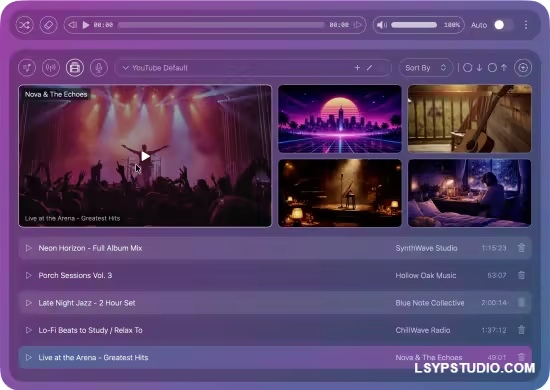Toggle the Auto switch
Image resolution: width=550 pixels, height=390 pixels.
(502, 25)
